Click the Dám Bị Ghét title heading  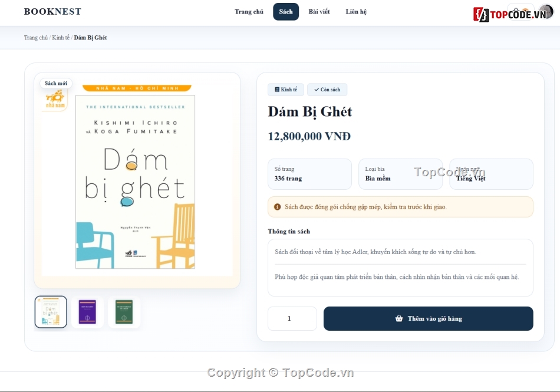tap(310, 112)
